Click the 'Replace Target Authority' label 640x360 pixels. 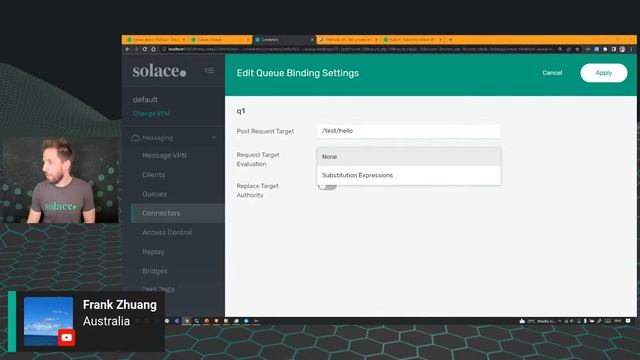click(258, 191)
